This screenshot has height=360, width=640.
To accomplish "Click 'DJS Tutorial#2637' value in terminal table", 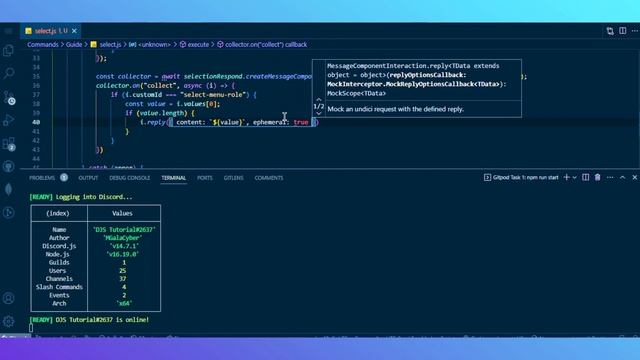I will pos(124,230).
